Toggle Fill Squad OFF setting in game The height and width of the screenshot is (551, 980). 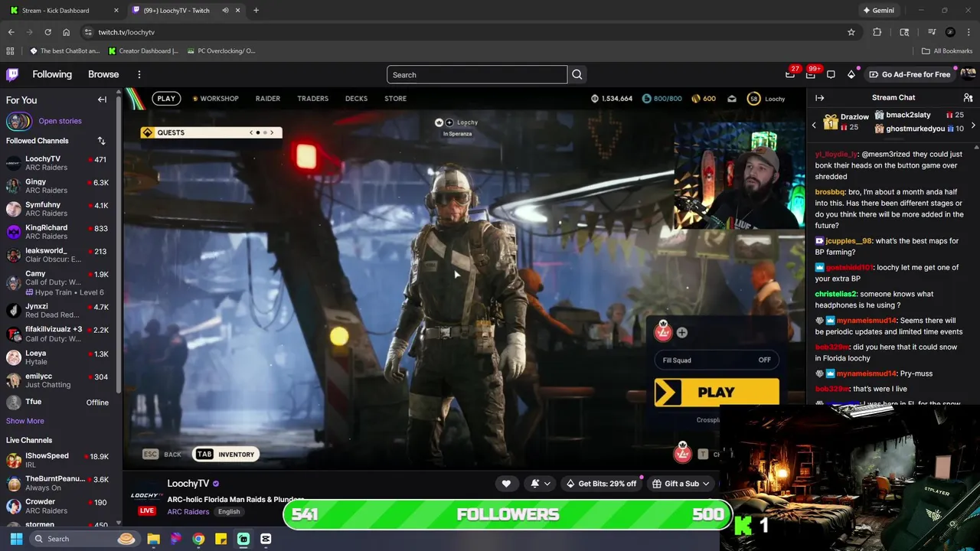point(717,360)
